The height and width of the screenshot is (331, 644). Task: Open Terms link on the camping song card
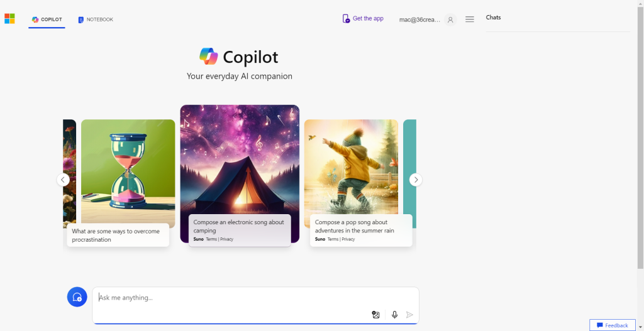coord(211,239)
